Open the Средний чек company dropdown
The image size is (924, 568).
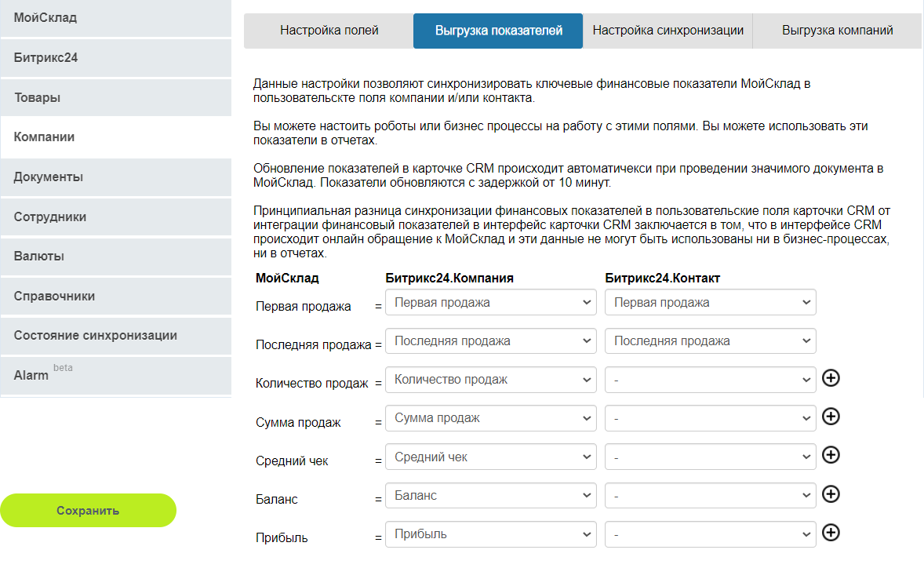[490, 456]
